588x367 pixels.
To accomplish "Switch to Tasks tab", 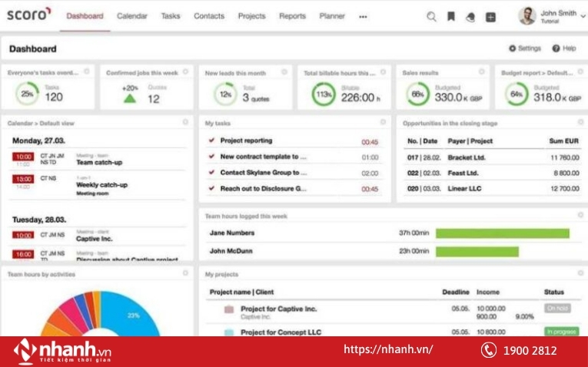I will (x=171, y=16).
